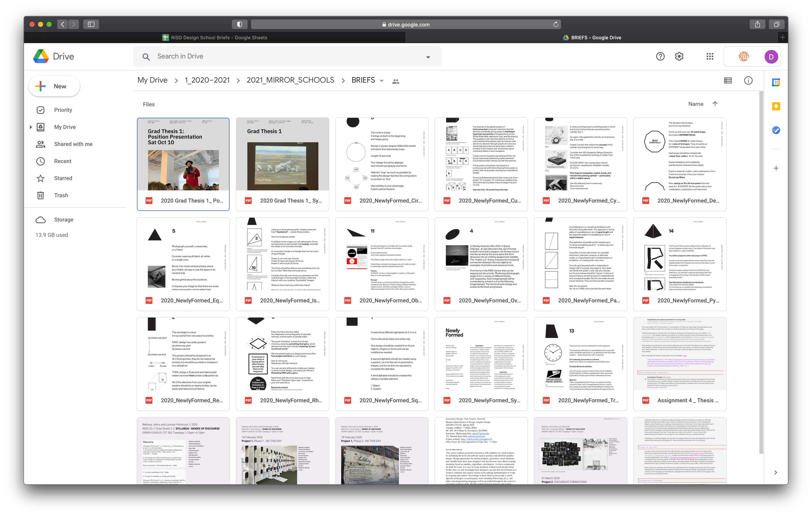
Task: Show folder details info panel
Action: click(x=748, y=80)
